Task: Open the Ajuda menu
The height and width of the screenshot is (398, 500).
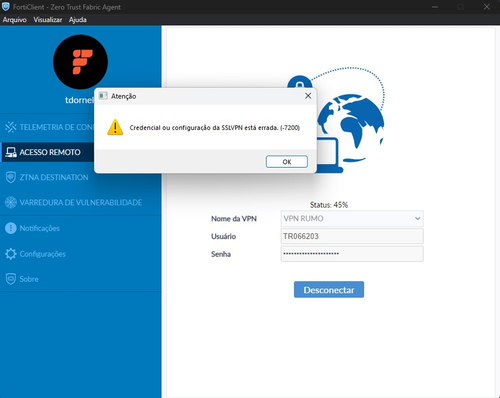Action: 78,20
